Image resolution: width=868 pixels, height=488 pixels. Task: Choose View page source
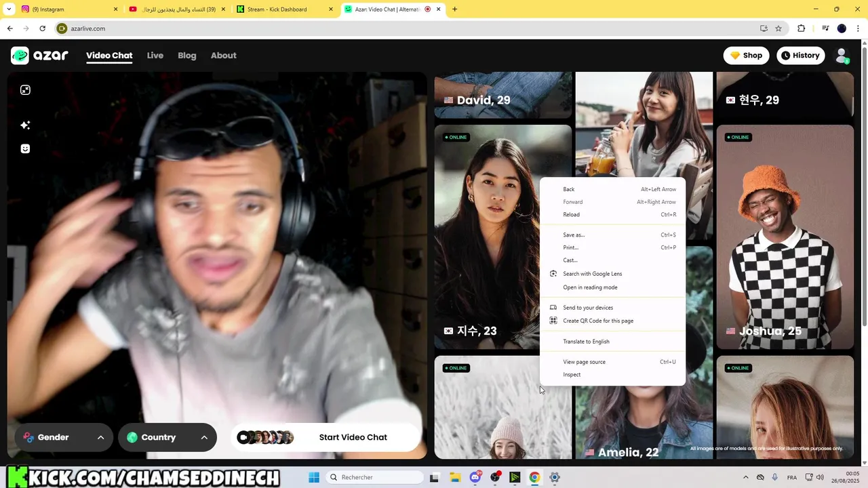point(612,362)
